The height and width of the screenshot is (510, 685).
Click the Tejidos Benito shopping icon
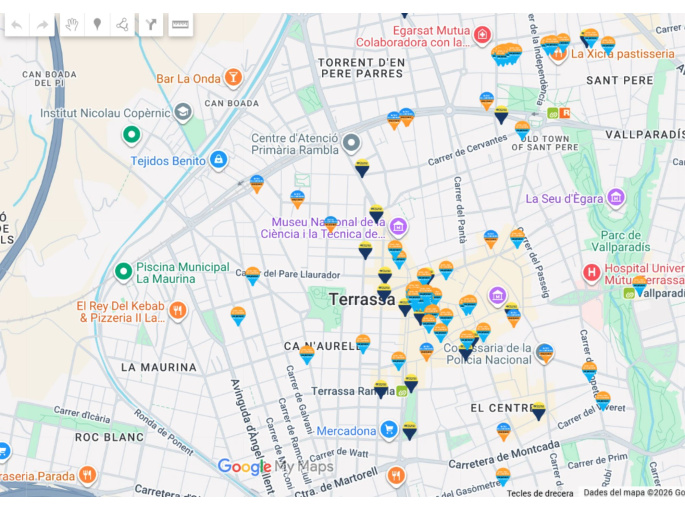pyautogui.click(x=218, y=160)
